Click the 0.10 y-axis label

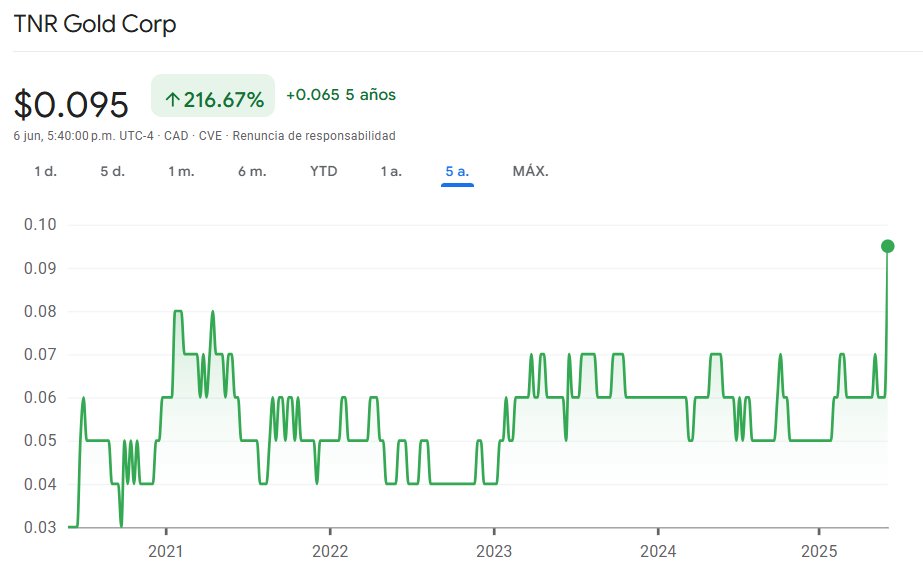40,224
